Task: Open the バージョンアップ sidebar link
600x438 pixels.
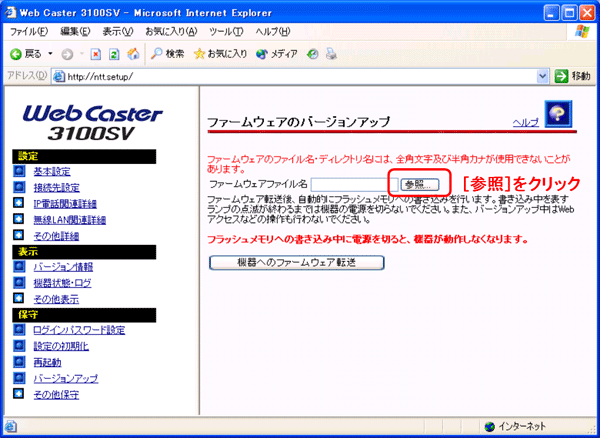Action: pos(66,378)
